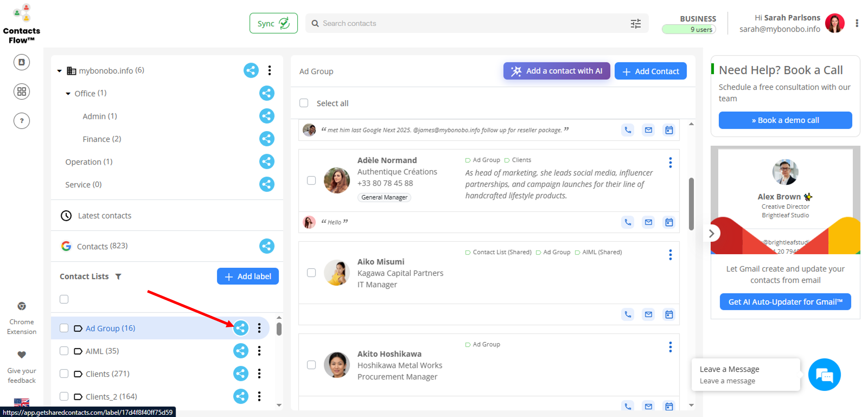Collapse the Office group
The height and width of the screenshot is (417, 868).
[68, 94]
